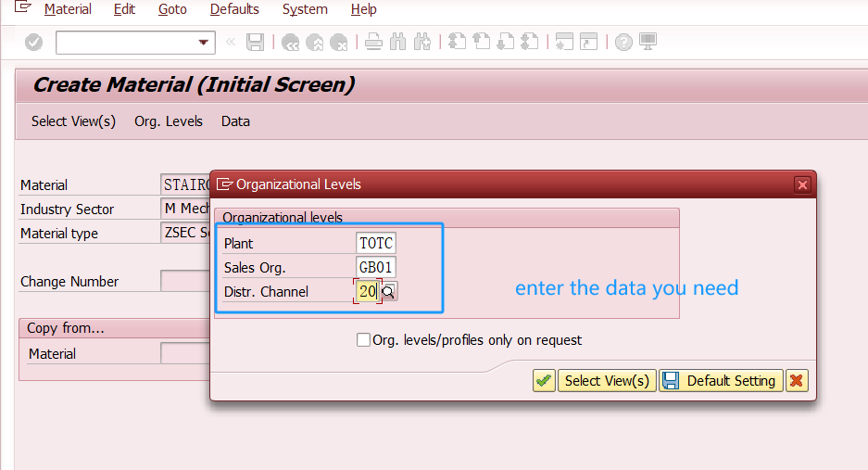Click the Find binoculars icon in toolbar
The height and width of the screenshot is (470, 868).
[398, 42]
